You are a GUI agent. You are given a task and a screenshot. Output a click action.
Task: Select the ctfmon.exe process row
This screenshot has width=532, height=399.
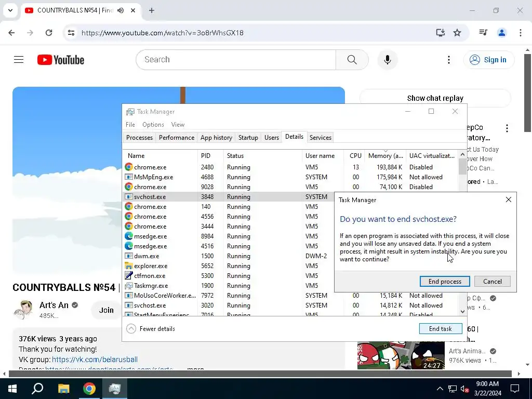(x=229, y=275)
